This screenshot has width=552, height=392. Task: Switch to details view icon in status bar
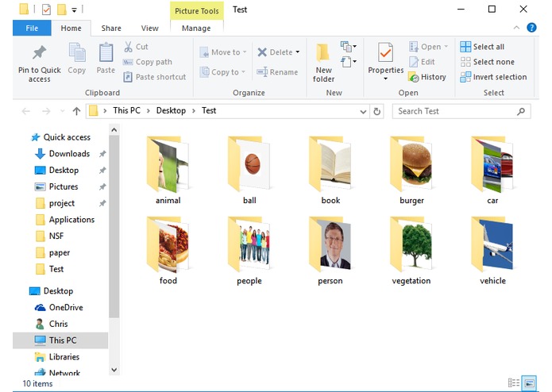pos(514,382)
